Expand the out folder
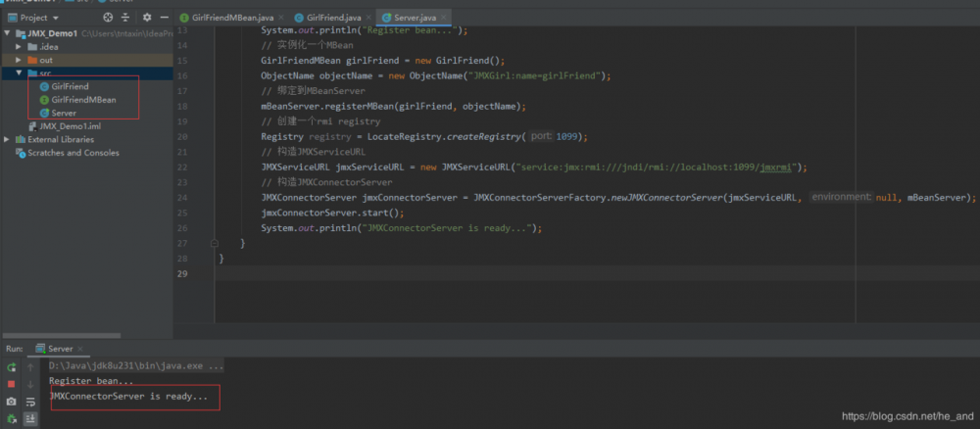This screenshot has width=980, height=429. pos(20,60)
